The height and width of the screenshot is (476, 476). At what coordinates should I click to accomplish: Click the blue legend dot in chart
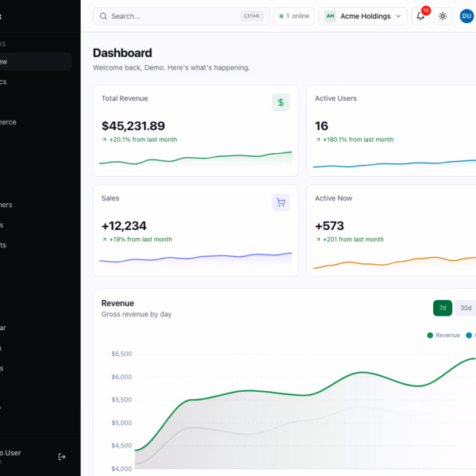[x=469, y=335]
